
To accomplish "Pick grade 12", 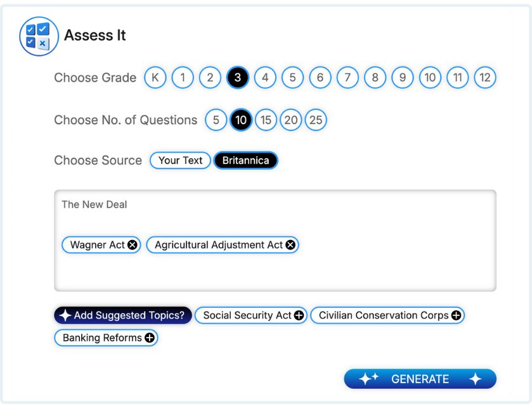I will (x=485, y=78).
